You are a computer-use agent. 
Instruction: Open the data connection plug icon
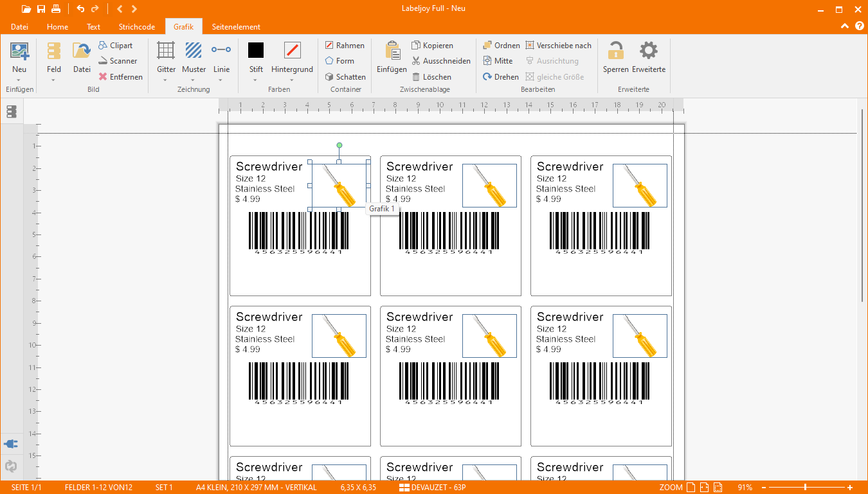11,443
